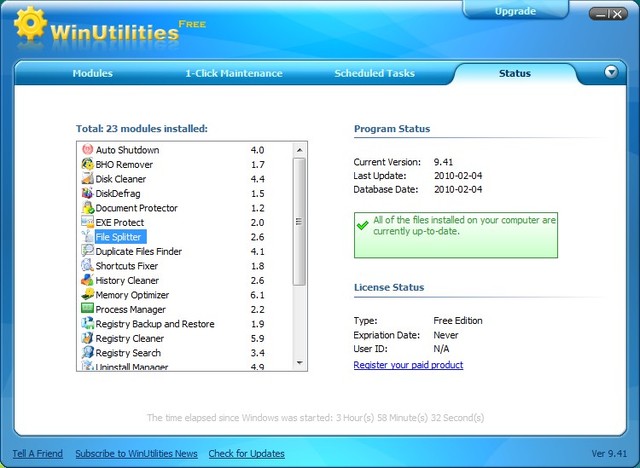Click the Registry Cleaner icon

tap(87, 338)
